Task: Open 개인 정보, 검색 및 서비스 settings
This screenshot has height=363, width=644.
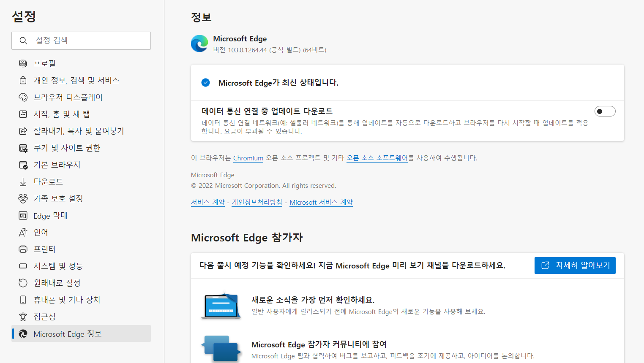Action: 81,80
